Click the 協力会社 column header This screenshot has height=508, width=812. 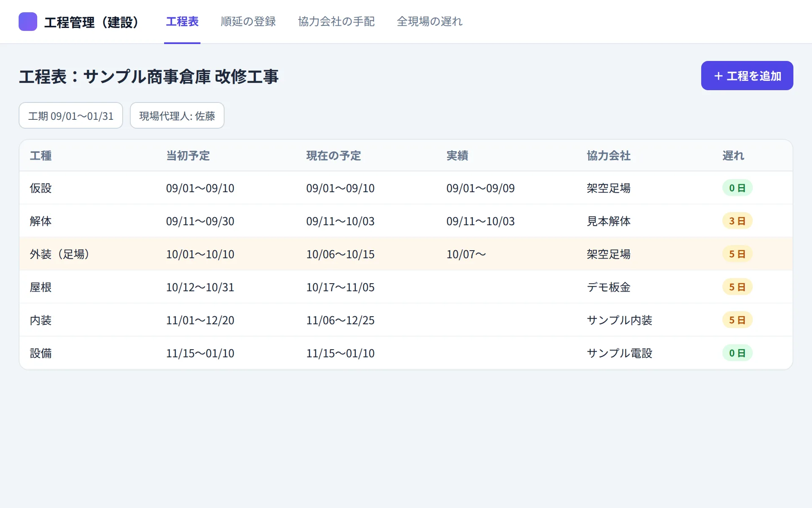(609, 156)
